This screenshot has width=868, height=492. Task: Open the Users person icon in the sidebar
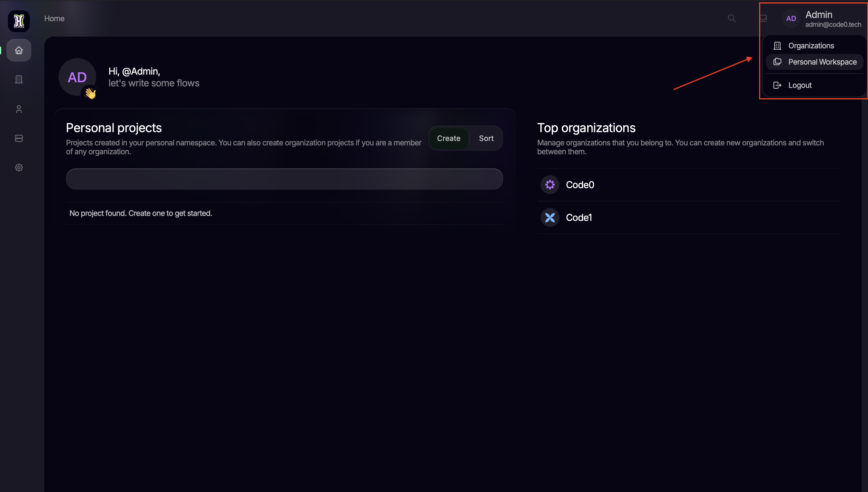(x=19, y=109)
